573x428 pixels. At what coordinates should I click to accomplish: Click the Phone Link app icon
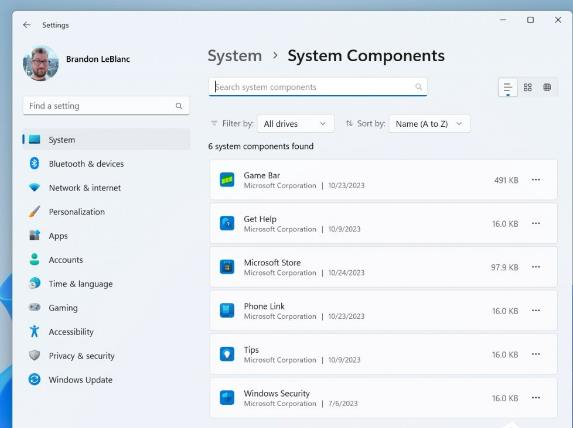click(x=227, y=310)
